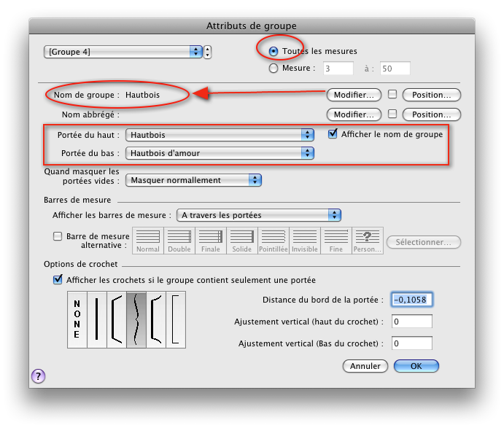Select the Invisible barline icon
Image resolution: width=504 pixels, height=428 pixels.
tap(304, 239)
